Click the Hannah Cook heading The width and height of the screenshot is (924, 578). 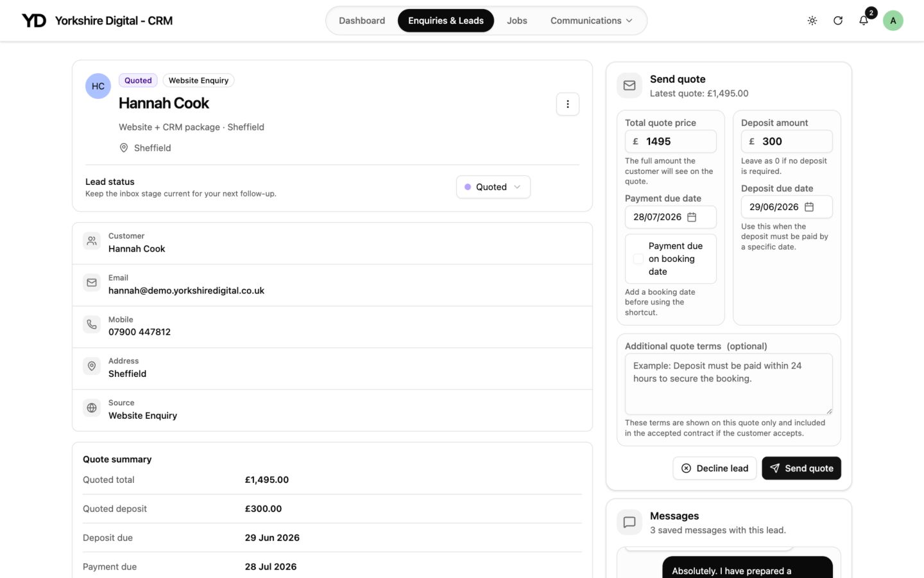click(164, 103)
